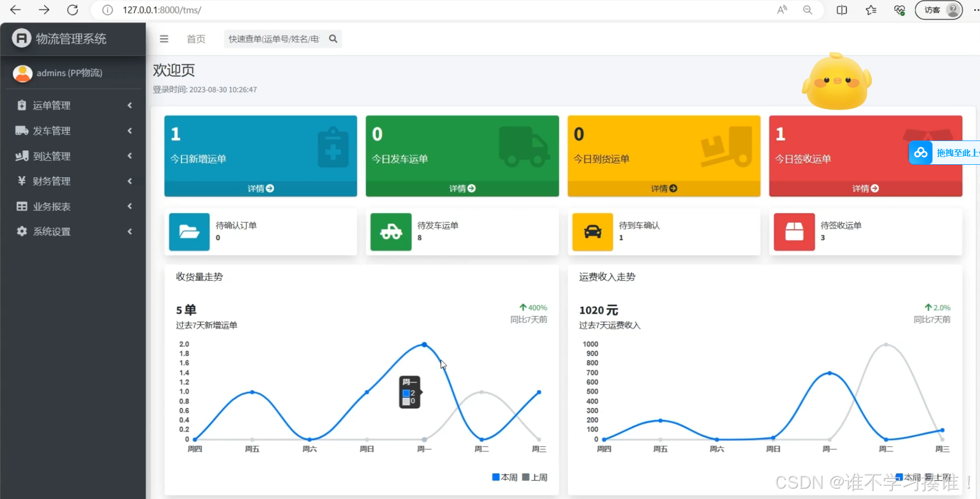Click the 待发车运单 green car icon
This screenshot has width=980, height=499.
[391, 232]
